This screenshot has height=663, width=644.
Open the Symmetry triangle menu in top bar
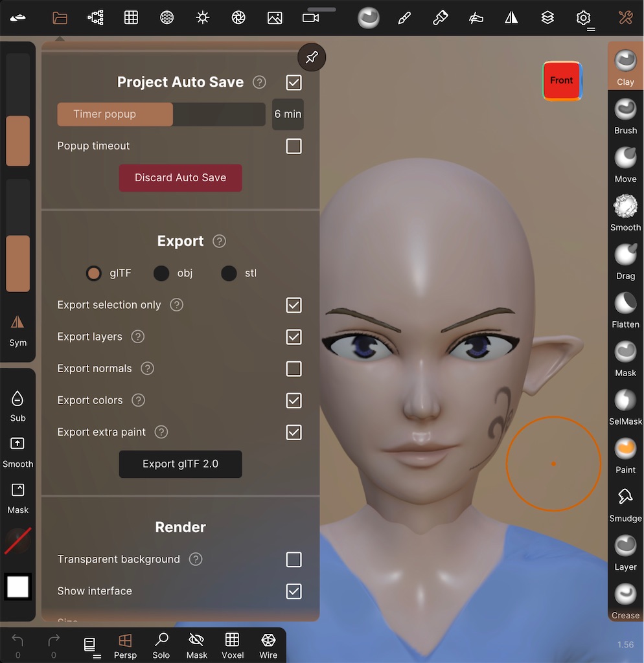click(512, 17)
